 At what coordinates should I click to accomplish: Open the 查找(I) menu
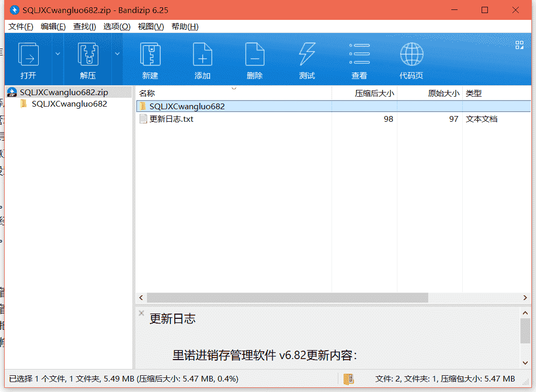click(84, 27)
